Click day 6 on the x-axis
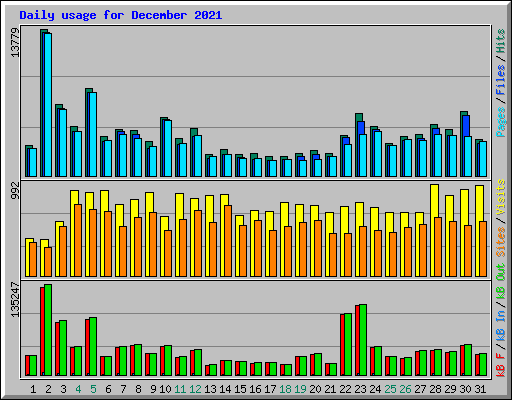The height and width of the screenshot is (400, 512). point(108,389)
